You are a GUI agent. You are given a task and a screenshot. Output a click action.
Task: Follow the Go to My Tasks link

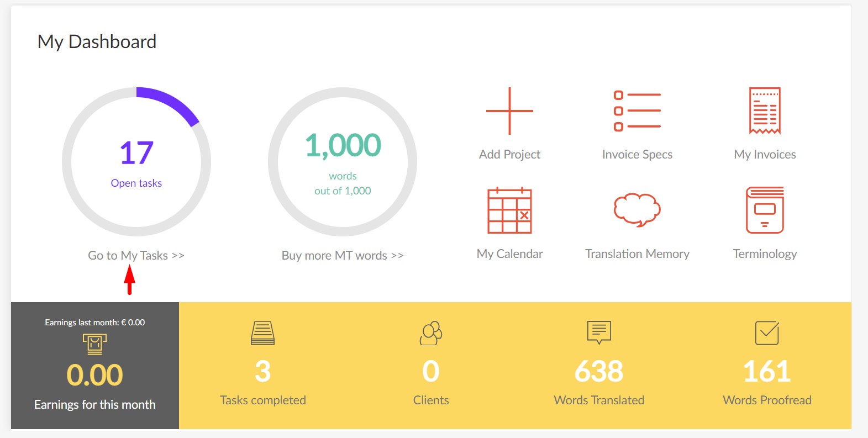point(136,256)
